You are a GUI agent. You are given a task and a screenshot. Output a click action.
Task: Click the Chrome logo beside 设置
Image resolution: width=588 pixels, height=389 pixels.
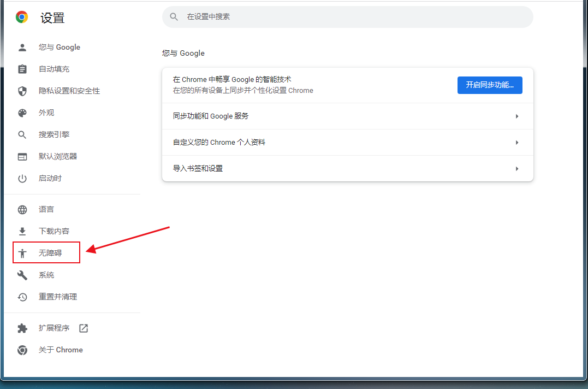coord(22,17)
